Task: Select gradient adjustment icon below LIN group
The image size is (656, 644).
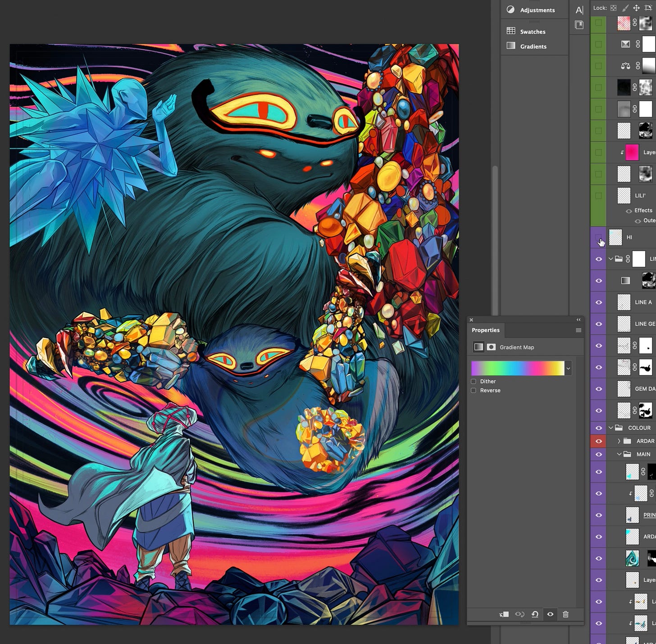Action: 625,281
